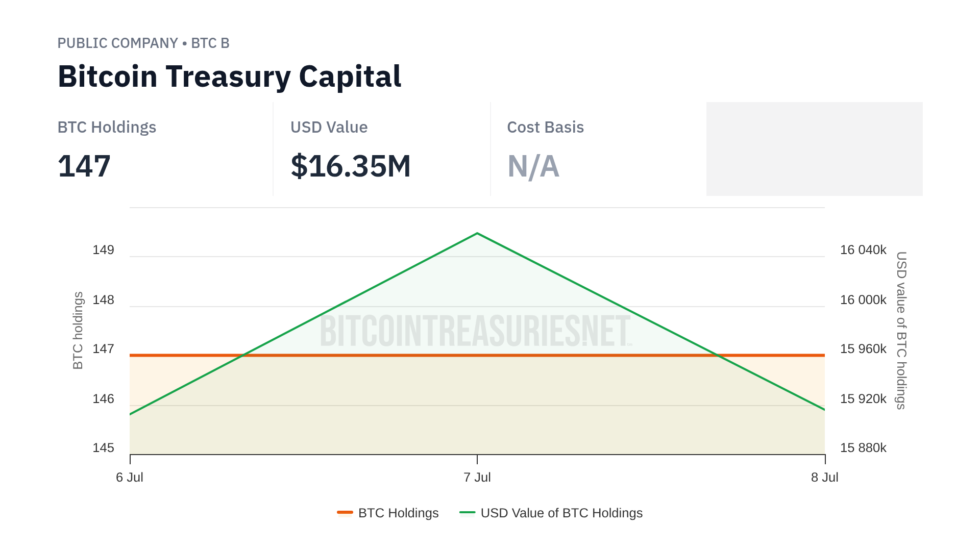Click the 8 Jul x-axis label
This screenshot has height=551, width=980.
824,477
